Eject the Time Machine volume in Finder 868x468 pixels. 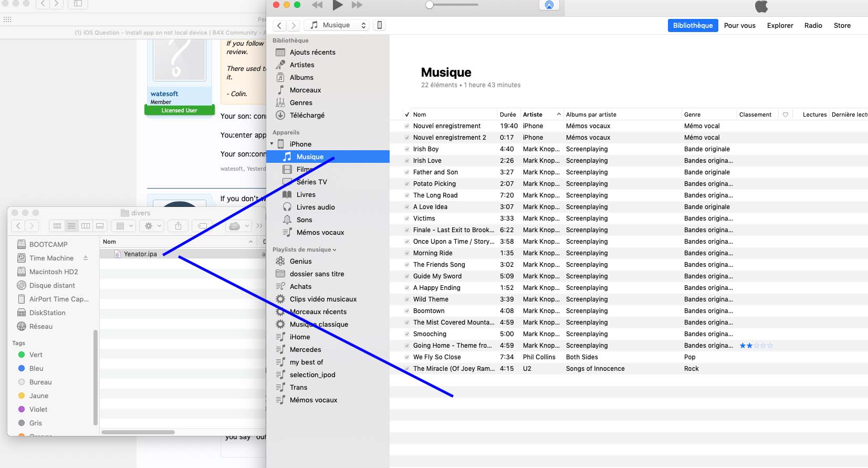coord(86,258)
